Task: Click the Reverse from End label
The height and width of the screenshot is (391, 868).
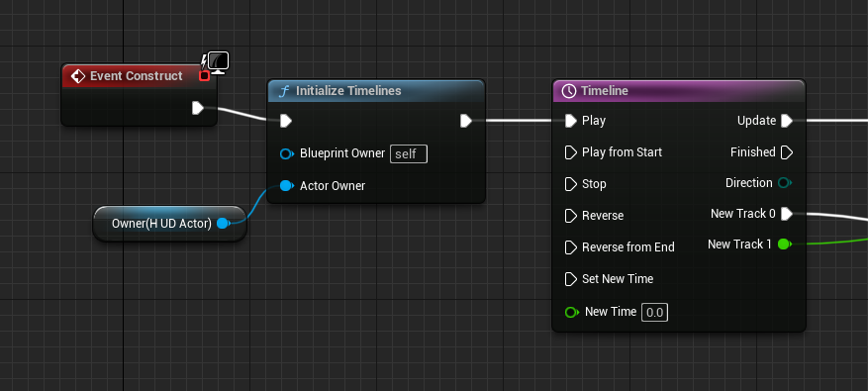Action: pos(628,247)
